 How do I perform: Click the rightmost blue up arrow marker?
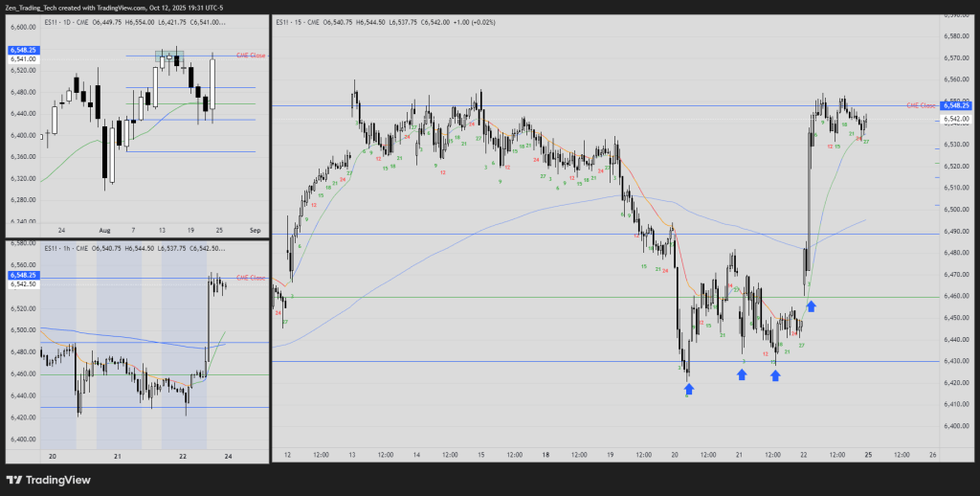(812, 305)
